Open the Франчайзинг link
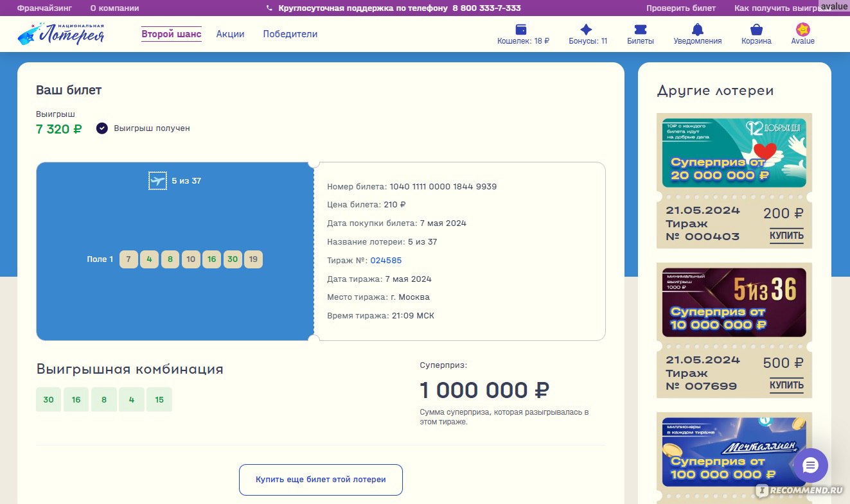 pyautogui.click(x=44, y=8)
